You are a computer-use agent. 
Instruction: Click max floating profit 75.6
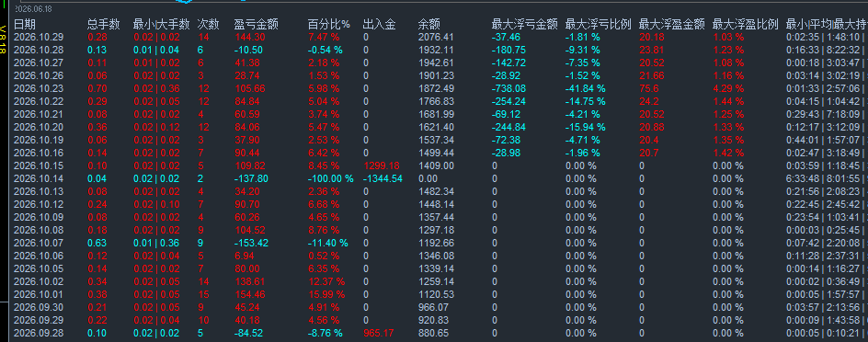648,88
